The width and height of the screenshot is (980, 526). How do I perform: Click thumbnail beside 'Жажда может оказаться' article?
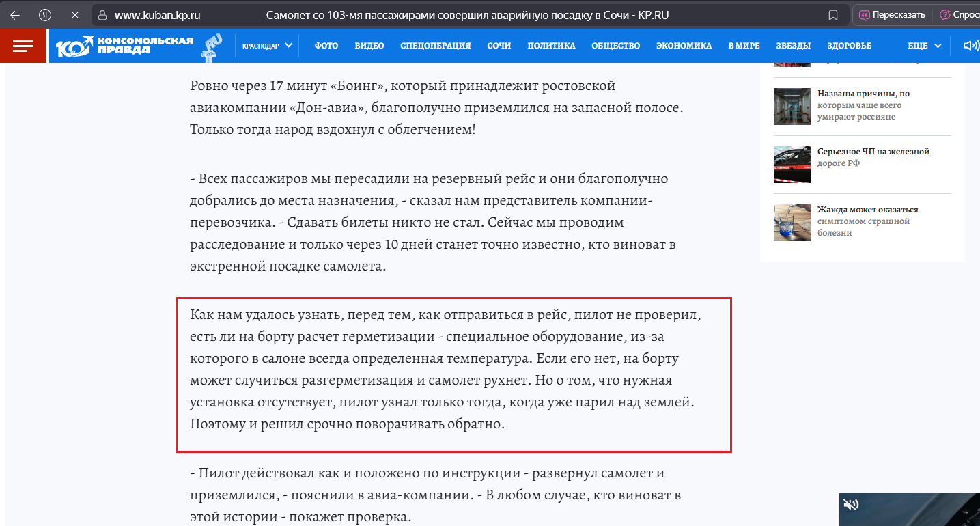(x=792, y=223)
